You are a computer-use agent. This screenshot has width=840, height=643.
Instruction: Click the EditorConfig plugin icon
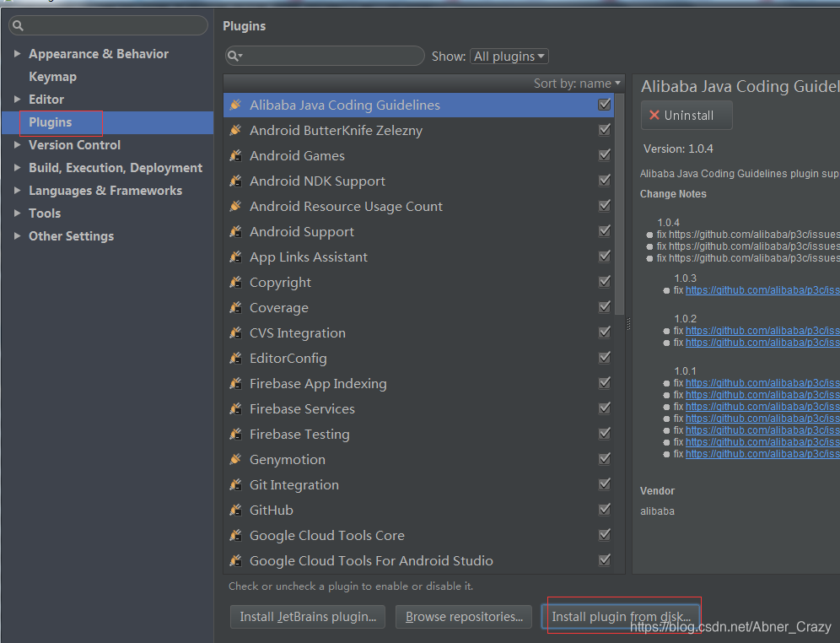point(235,358)
